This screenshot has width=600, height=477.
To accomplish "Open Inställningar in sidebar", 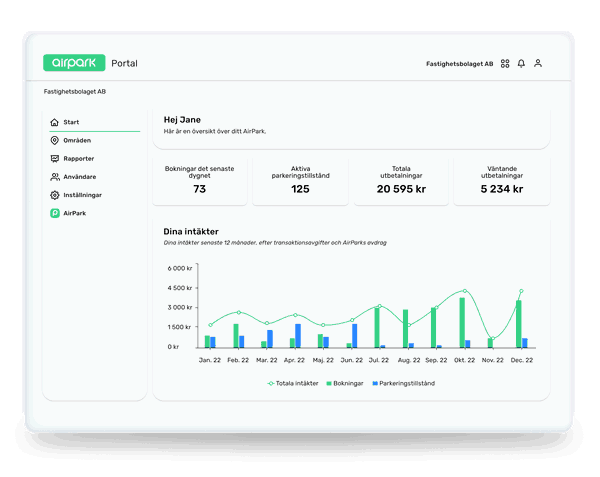I will pyautogui.click(x=95, y=195).
